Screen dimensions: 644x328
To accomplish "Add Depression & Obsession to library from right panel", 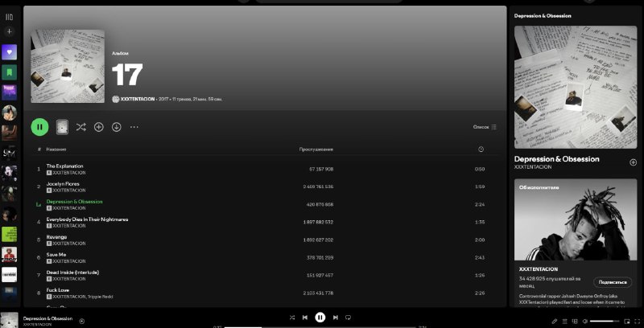I will (x=633, y=162).
